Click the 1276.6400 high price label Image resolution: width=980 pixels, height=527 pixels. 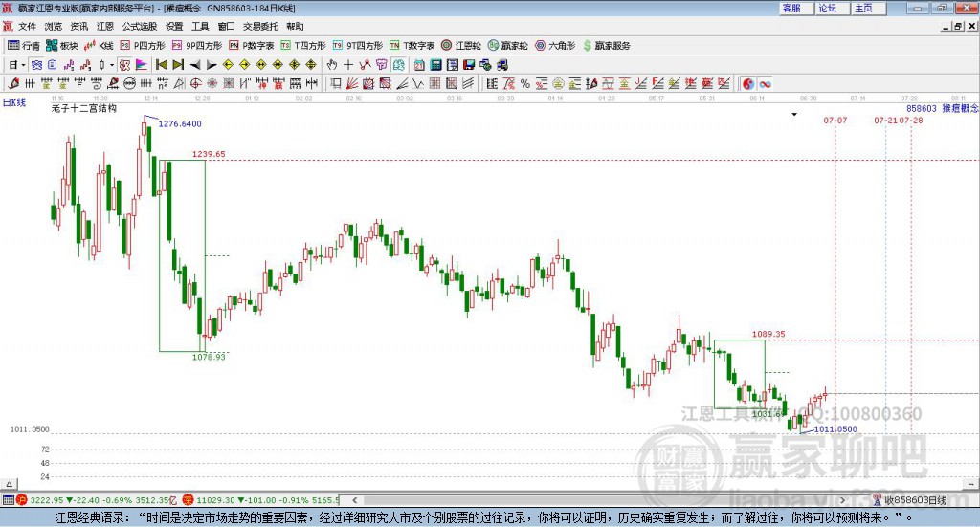click(180, 123)
